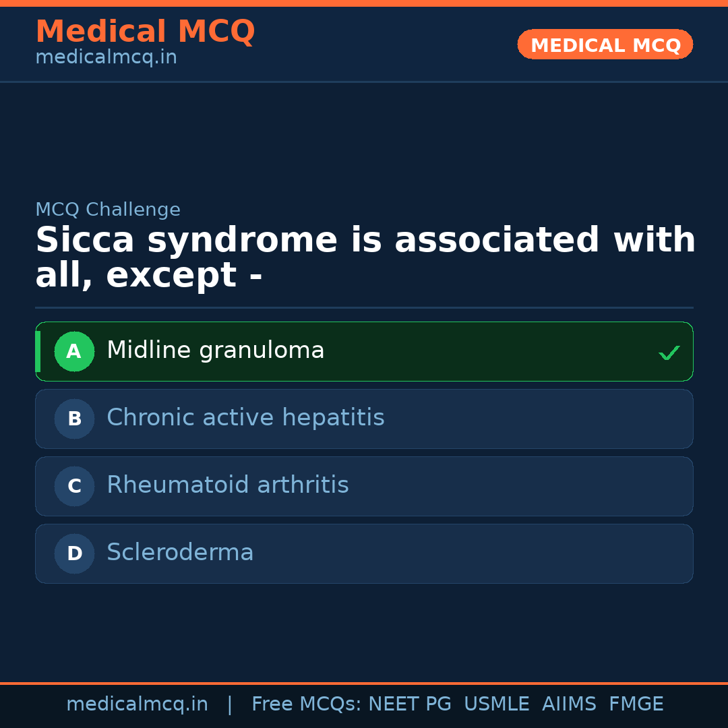Image resolution: width=728 pixels, height=728 pixels.
Task: Click the green A option circle
Action: click(x=74, y=351)
